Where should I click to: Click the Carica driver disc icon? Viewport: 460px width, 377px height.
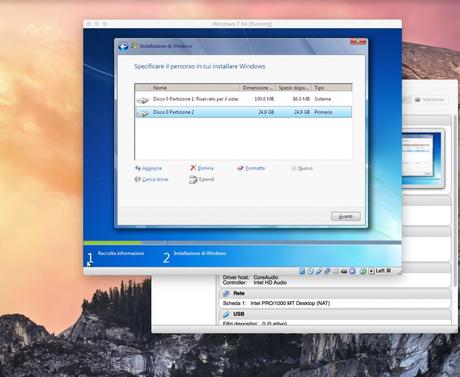pos(137,179)
